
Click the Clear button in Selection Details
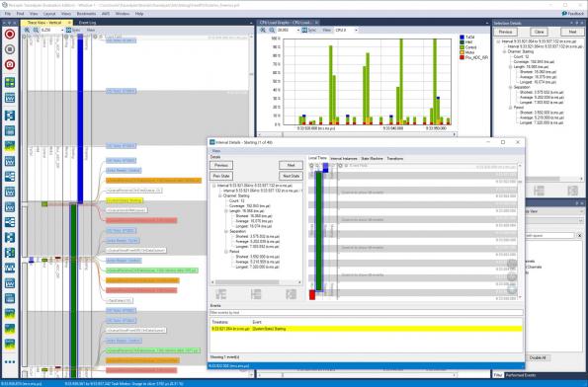(x=539, y=33)
